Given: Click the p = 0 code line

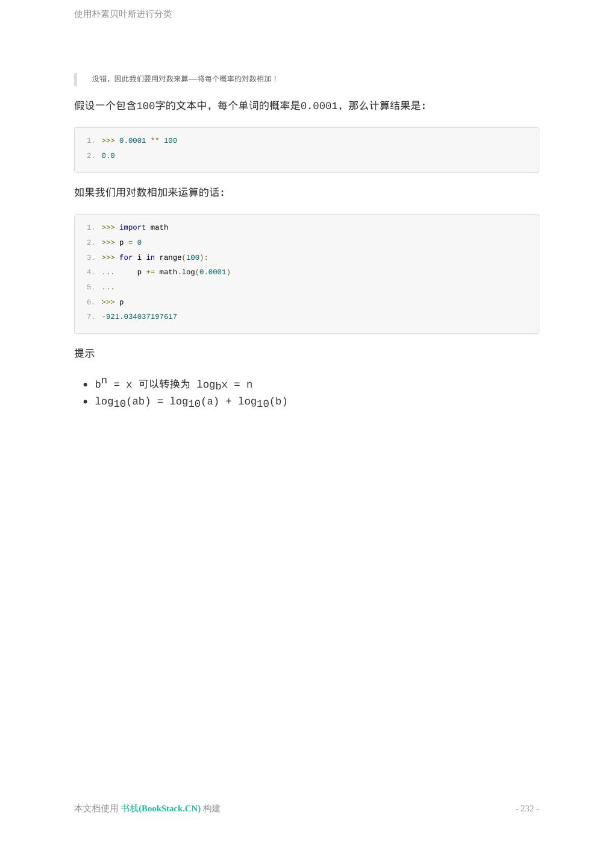Looking at the screenshot, I should point(130,243).
